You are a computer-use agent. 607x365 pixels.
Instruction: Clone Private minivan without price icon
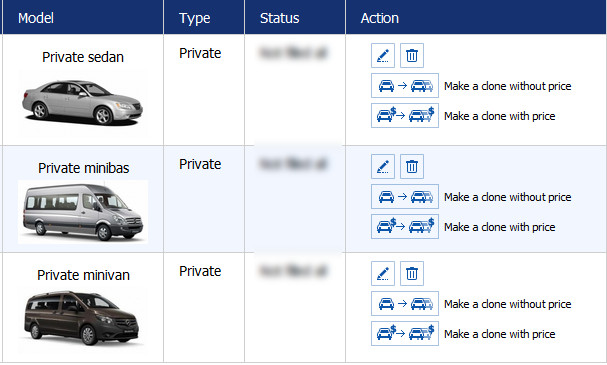coord(405,303)
